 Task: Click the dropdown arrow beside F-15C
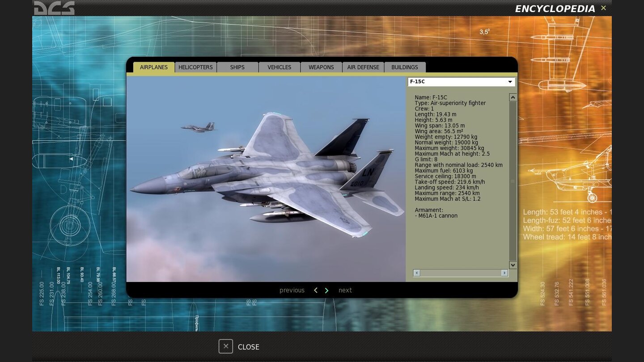(510, 82)
